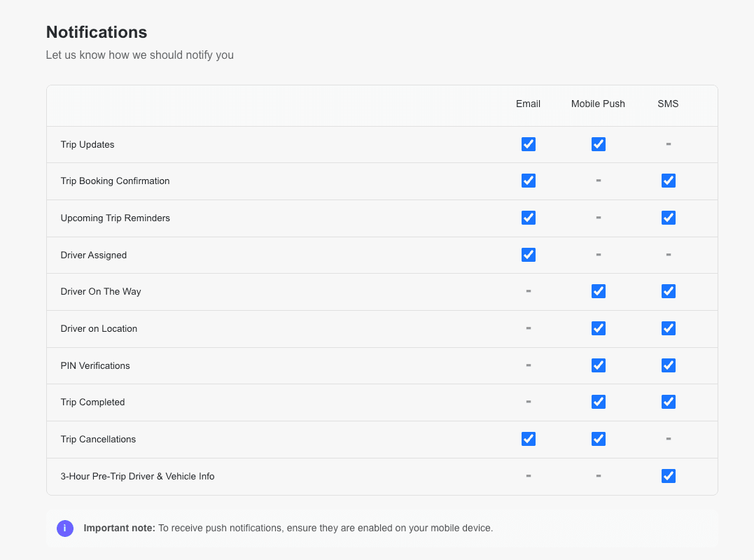
Task: Click the Upcoming Trip Reminders label
Action: coord(116,218)
